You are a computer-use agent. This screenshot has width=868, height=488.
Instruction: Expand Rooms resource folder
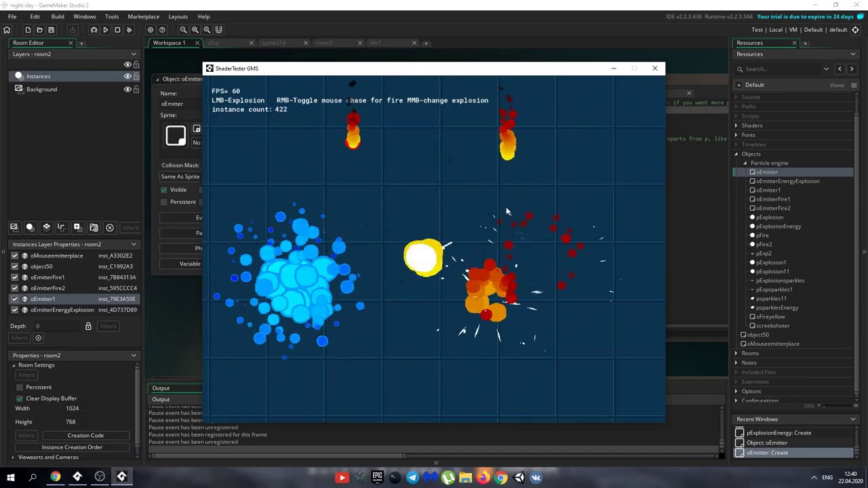point(736,353)
